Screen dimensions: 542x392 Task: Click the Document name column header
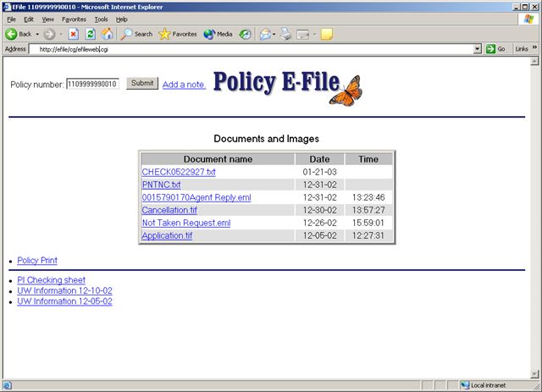click(x=218, y=159)
